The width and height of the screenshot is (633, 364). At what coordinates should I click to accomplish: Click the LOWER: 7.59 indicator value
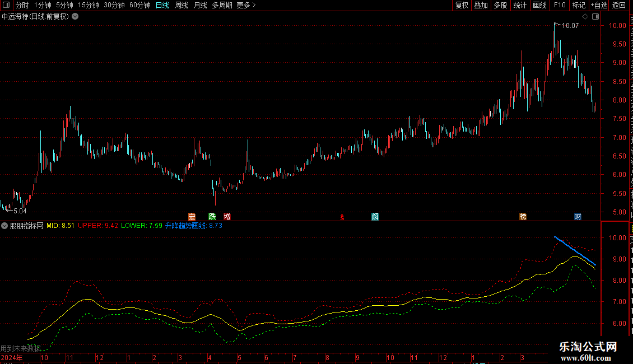click(x=142, y=226)
